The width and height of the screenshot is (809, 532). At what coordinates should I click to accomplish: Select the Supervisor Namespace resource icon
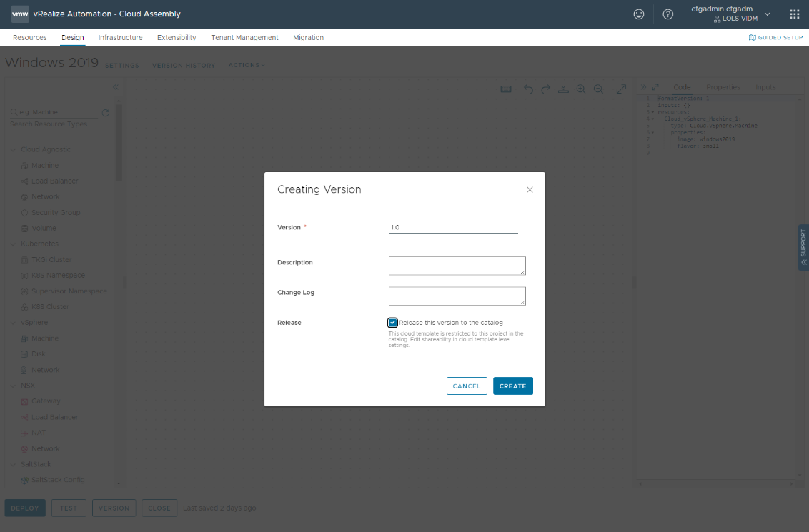[24, 291]
